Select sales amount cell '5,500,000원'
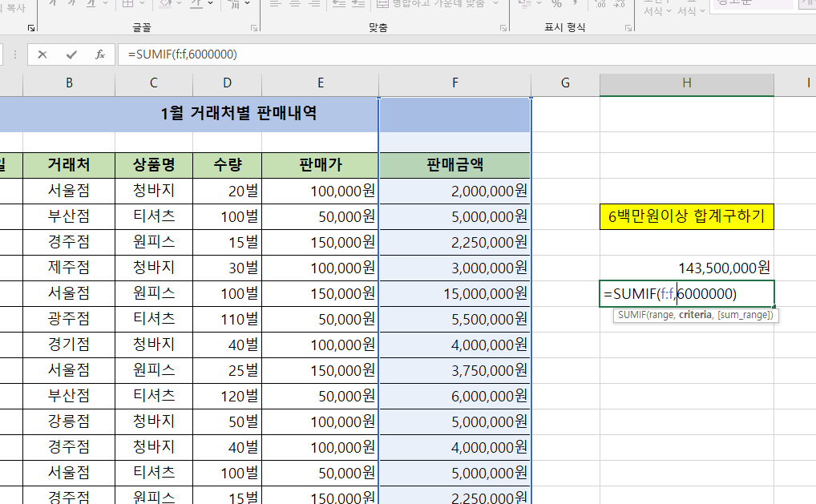 pos(454,320)
